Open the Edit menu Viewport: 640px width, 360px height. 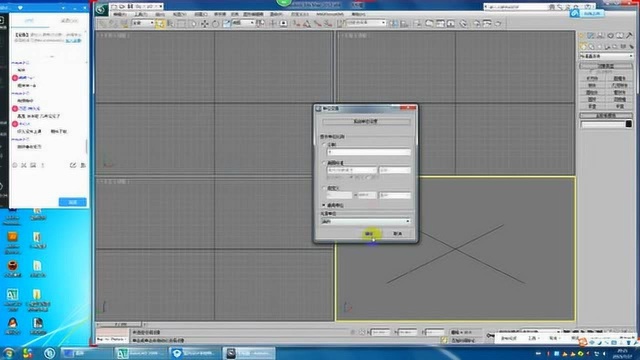[120, 14]
